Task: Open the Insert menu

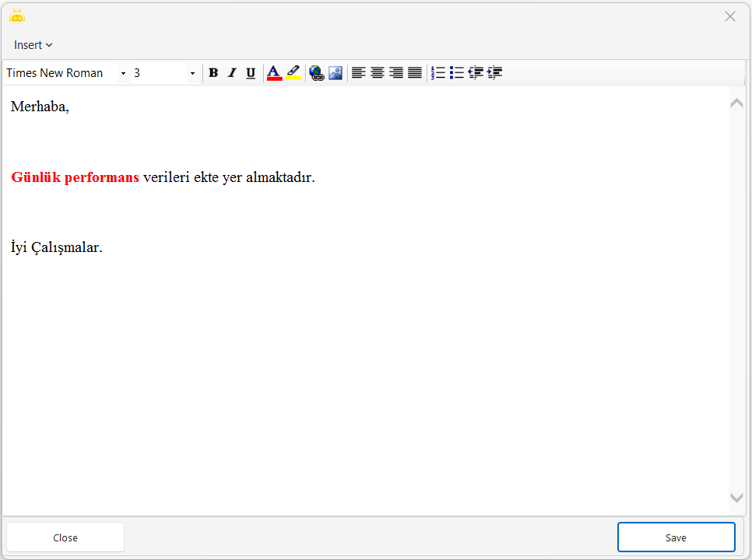Action: click(33, 45)
